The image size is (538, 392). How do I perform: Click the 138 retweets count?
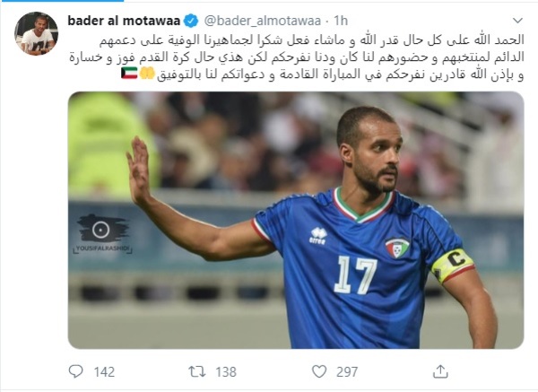[226, 372]
